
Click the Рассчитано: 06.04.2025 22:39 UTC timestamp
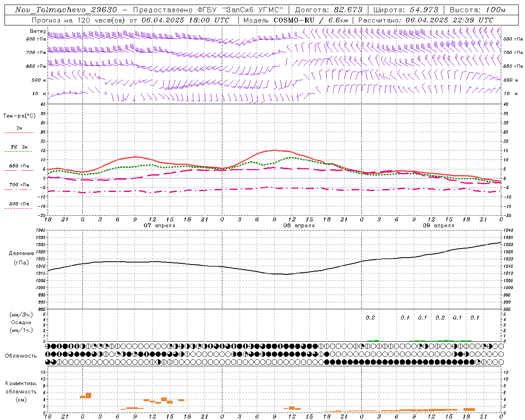click(426, 20)
